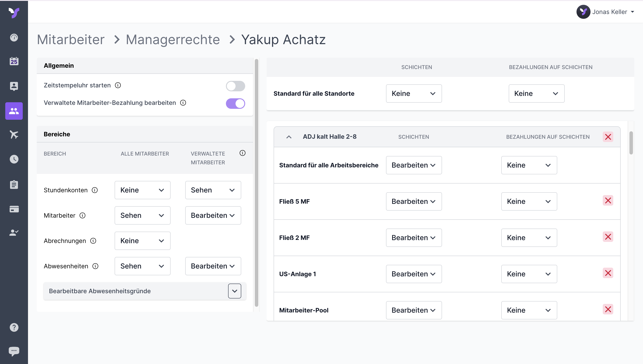Open Abwesenheiten Alle Mitarbeiter dropdown
643x364 pixels.
pos(143,266)
